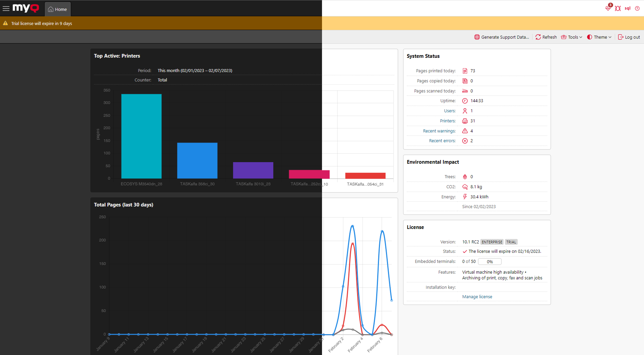
Task: Click the CO2 icon in Environmental Impact
Action: (x=465, y=187)
